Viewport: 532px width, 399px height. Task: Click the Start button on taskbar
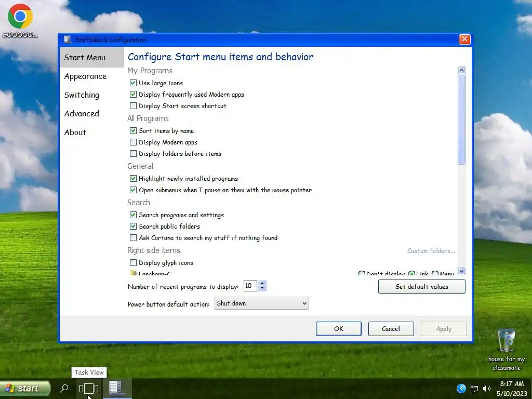(x=25, y=388)
